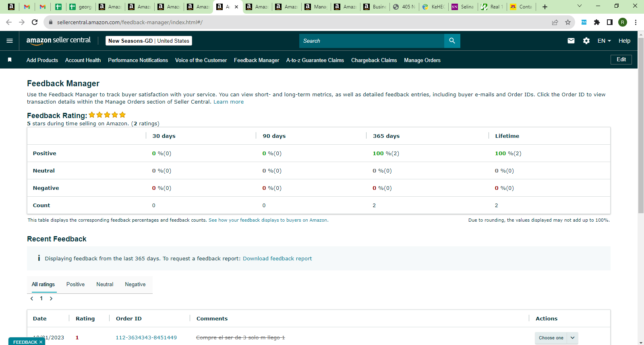Click the Amazon Seller Central logo
This screenshot has width=644, height=345.
coord(58,41)
